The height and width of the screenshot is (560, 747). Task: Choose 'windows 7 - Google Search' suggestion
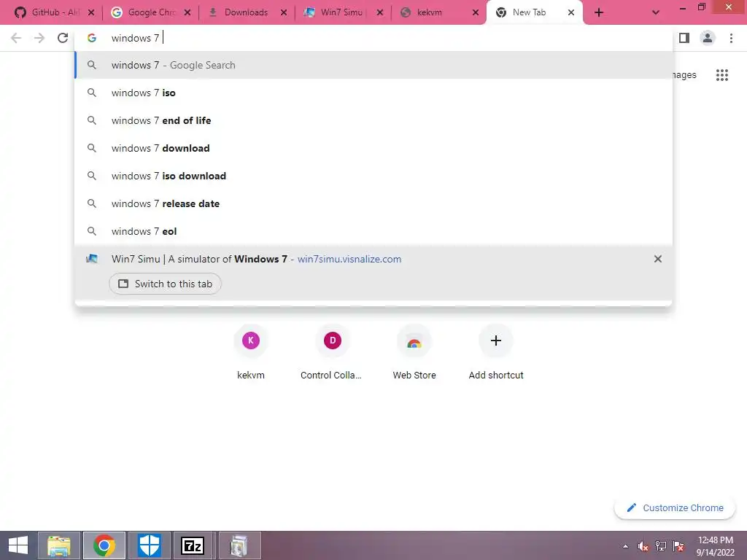[373, 65]
